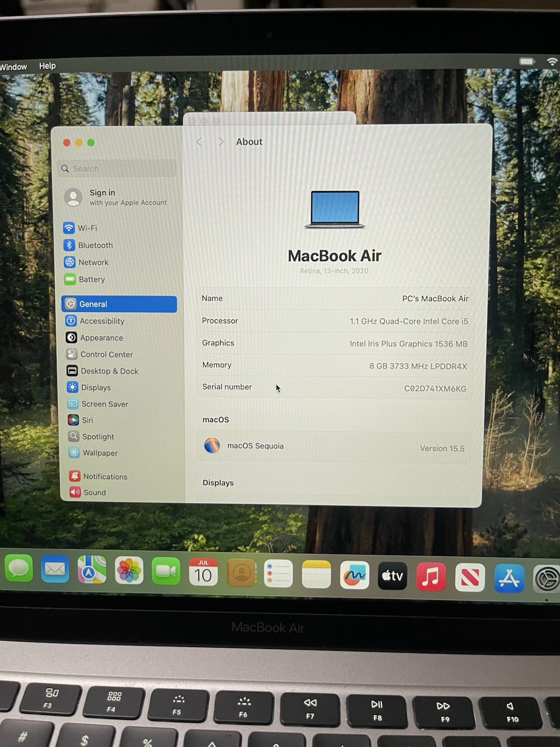The height and width of the screenshot is (747, 560).
Task: Click the macOS Sequoia row icon
Action: pos(212,445)
